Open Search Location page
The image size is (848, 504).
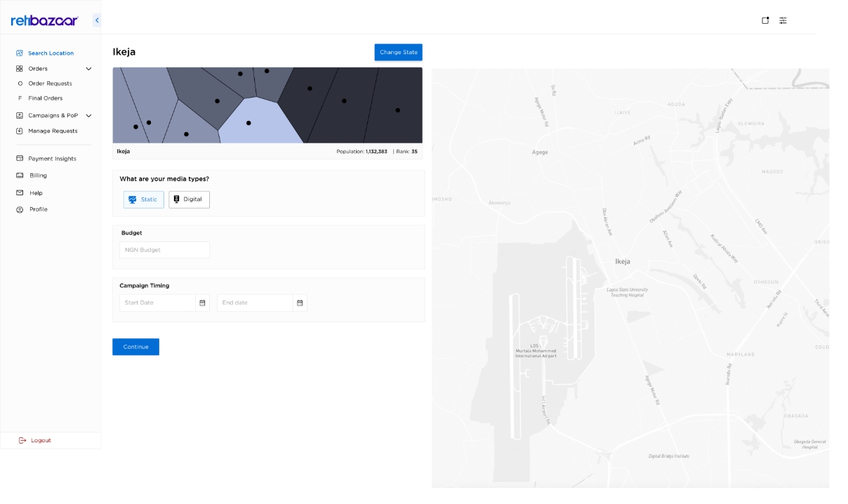[x=51, y=53]
